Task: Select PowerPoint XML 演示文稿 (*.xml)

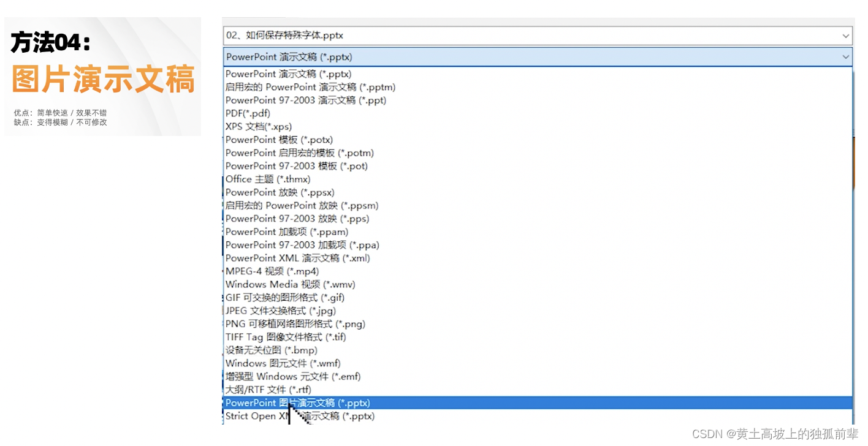Action: [x=538, y=258]
